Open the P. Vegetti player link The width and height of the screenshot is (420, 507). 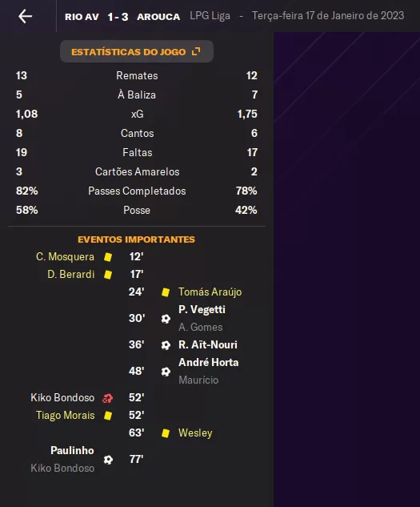click(x=202, y=309)
